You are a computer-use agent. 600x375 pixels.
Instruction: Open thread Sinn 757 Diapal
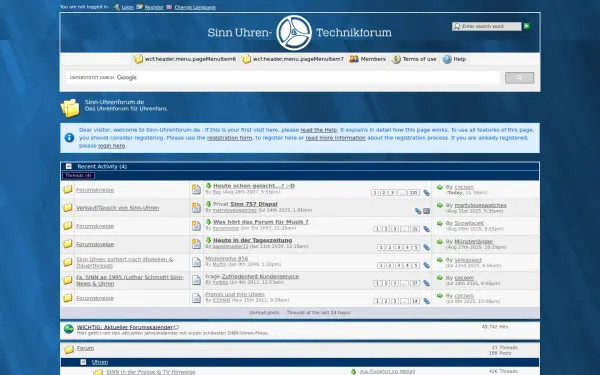point(254,204)
